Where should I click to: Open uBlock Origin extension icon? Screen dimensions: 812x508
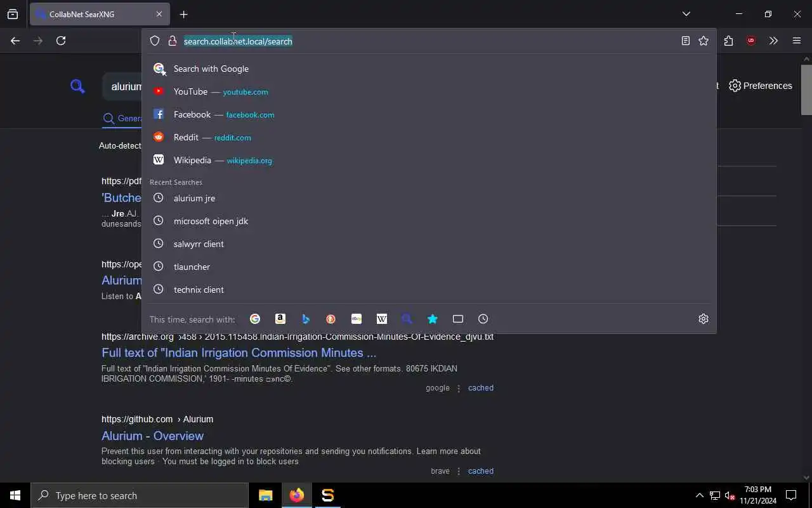pyautogui.click(x=751, y=41)
